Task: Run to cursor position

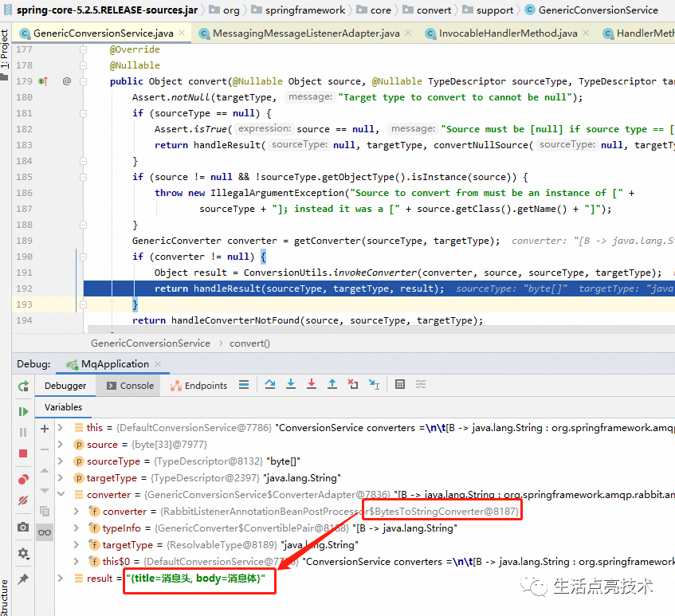Action: [374, 384]
